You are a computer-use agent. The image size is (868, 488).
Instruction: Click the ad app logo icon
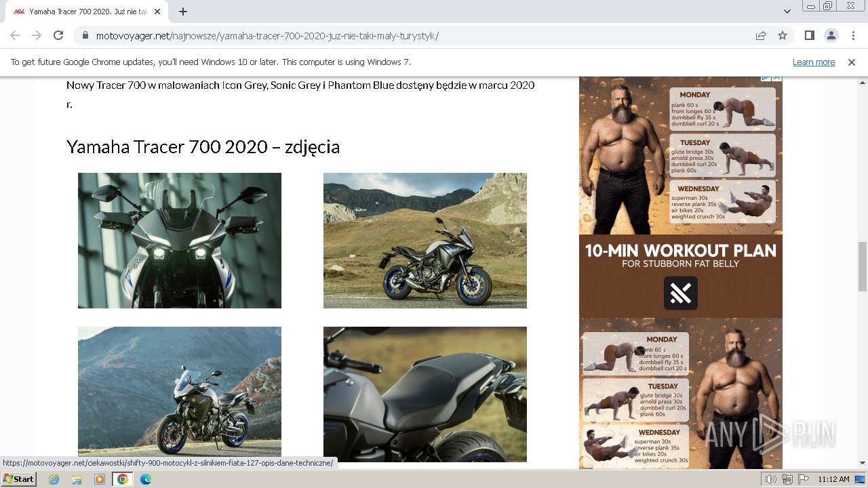(x=681, y=293)
